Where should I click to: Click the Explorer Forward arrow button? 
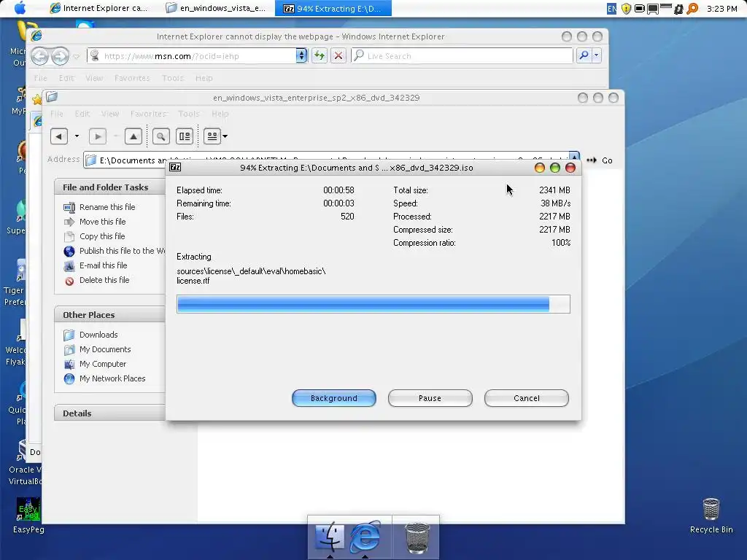98,136
